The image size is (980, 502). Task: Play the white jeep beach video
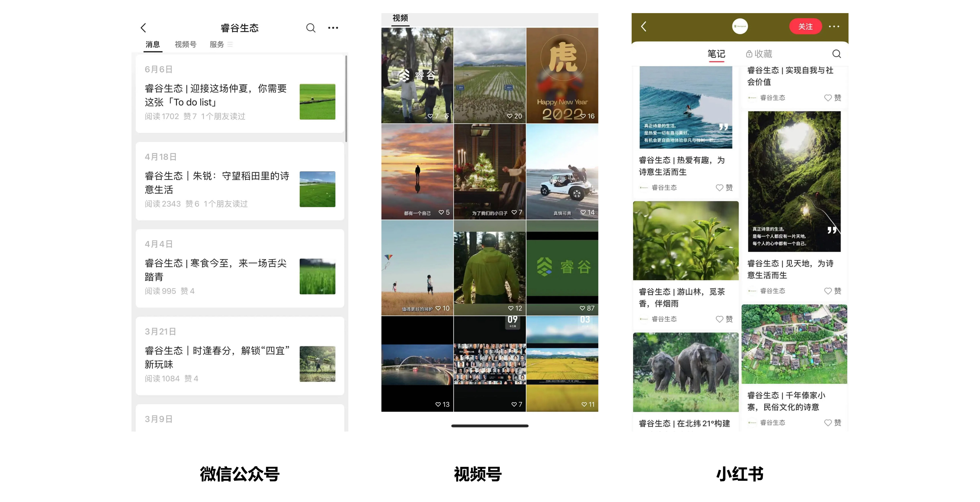(x=562, y=172)
